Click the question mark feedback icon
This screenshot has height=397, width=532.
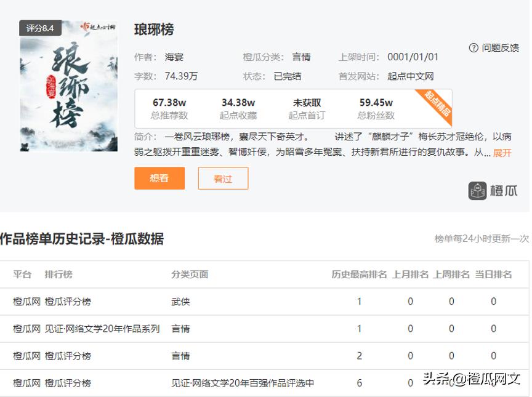click(474, 47)
